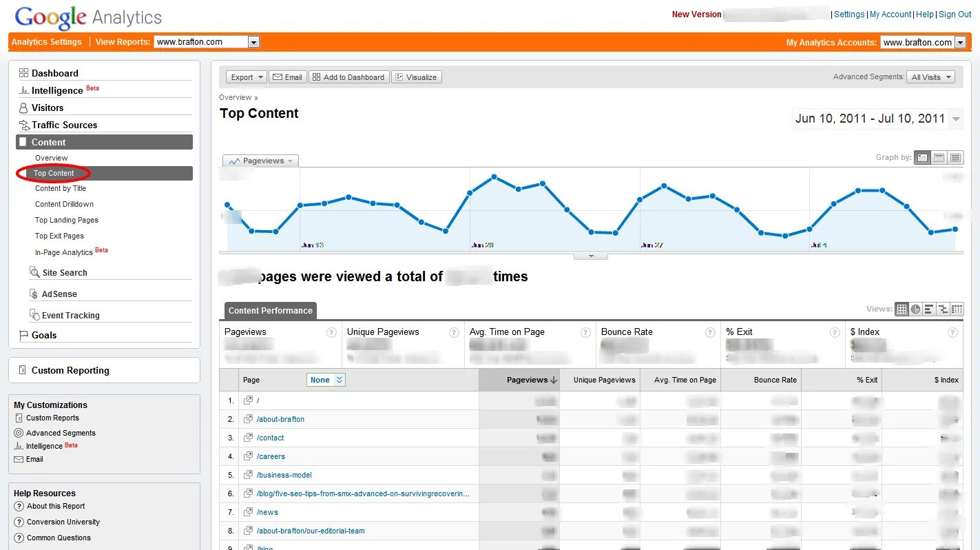This screenshot has height=550, width=980.
Task: Click the Unique Pageviews help icon
Action: pos(454,332)
